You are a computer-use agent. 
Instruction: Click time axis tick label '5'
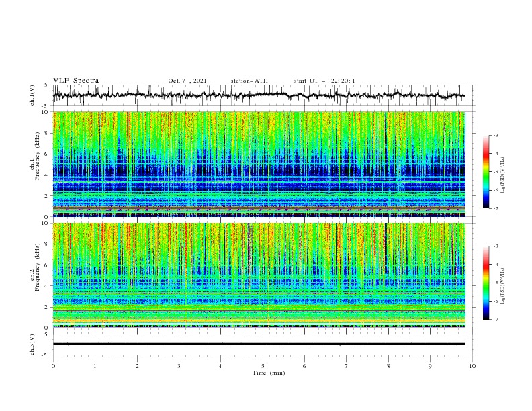263,366
